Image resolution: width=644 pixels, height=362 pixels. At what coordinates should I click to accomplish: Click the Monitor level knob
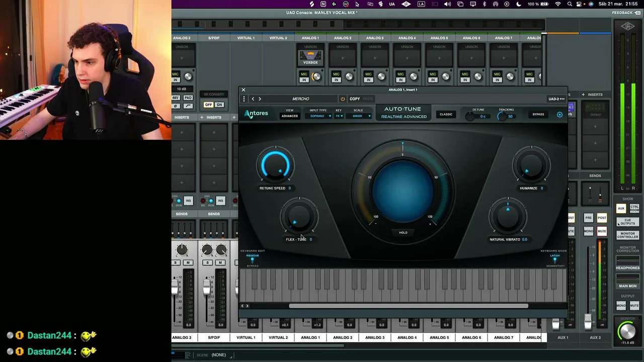[x=627, y=331]
